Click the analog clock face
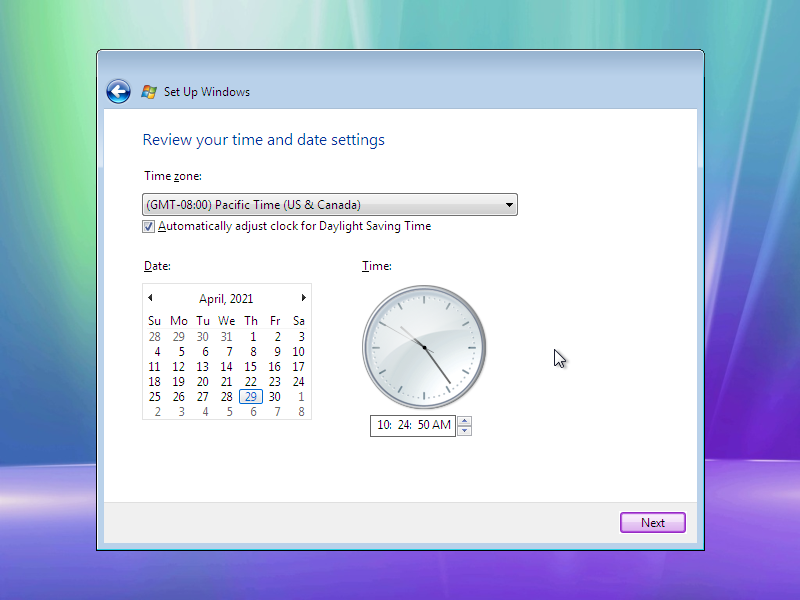The image size is (800, 600). pyautogui.click(x=423, y=347)
